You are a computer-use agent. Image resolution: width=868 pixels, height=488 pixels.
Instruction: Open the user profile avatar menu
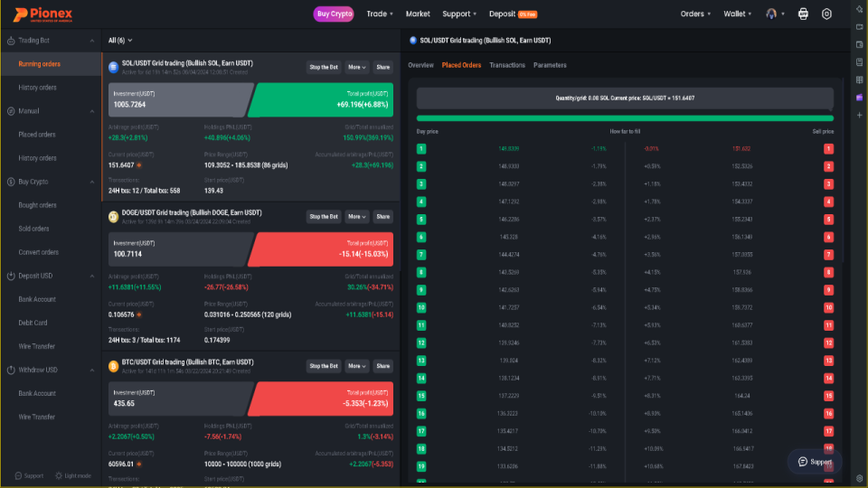pos(771,14)
